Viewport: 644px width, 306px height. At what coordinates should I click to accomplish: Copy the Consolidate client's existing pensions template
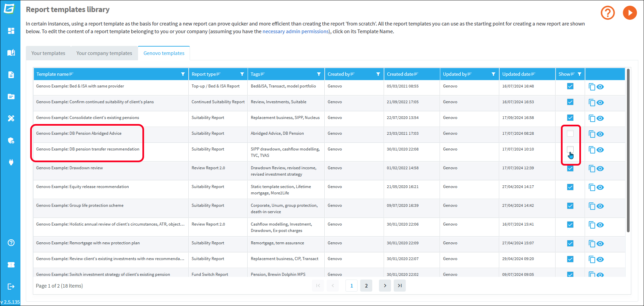coord(592,118)
